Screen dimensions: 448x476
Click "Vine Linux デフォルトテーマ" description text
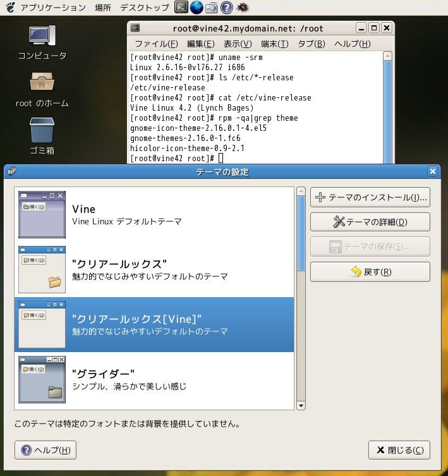[127, 221]
